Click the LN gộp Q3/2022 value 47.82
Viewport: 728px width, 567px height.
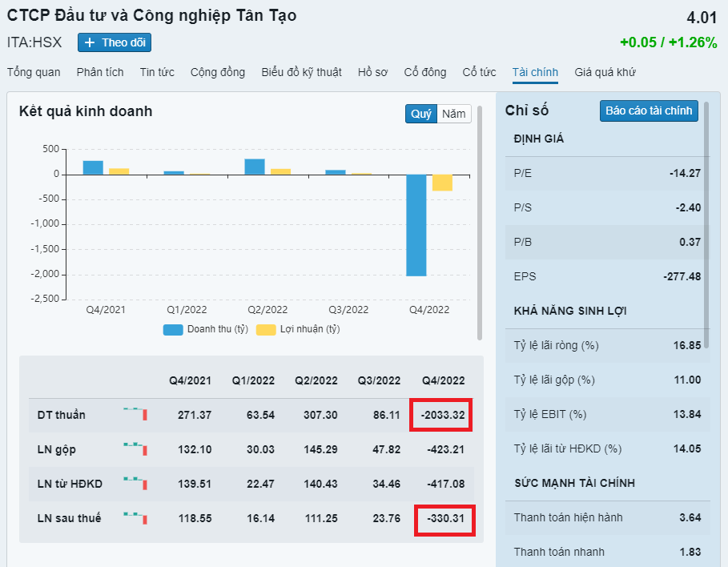click(x=386, y=449)
